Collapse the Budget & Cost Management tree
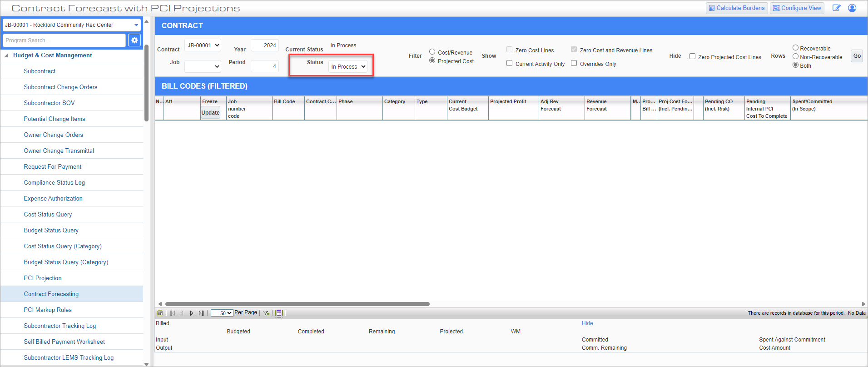This screenshot has height=367, width=868. (x=6, y=55)
